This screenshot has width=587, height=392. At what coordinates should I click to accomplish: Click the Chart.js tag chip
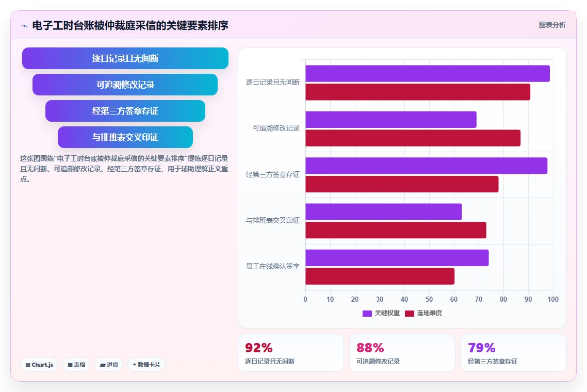(x=39, y=365)
